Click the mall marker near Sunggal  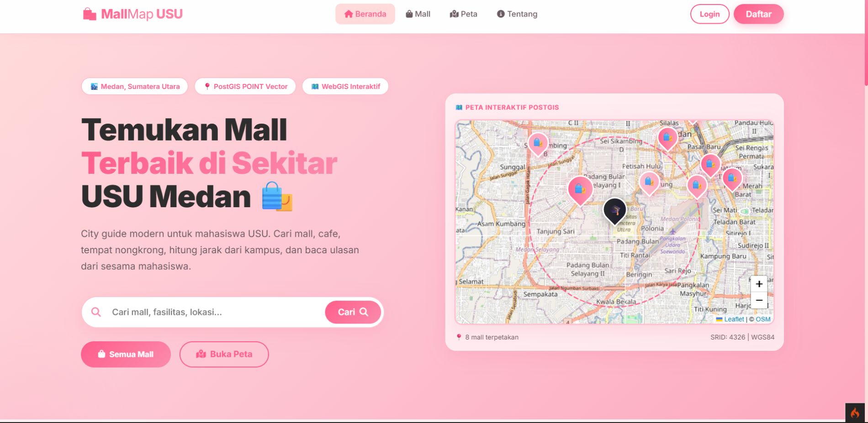pos(538,144)
